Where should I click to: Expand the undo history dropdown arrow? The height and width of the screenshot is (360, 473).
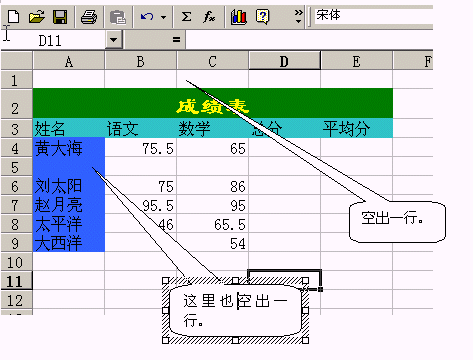(163, 17)
